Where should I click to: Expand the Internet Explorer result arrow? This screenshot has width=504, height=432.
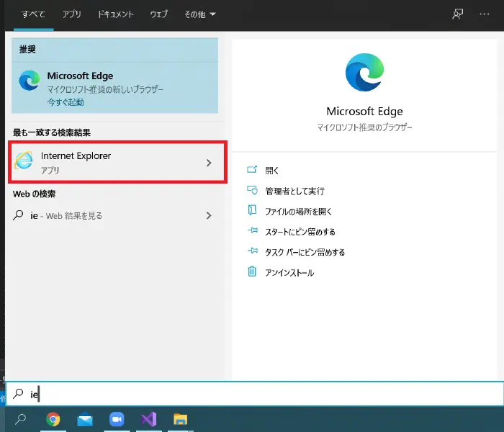click(x=209, y=163)
